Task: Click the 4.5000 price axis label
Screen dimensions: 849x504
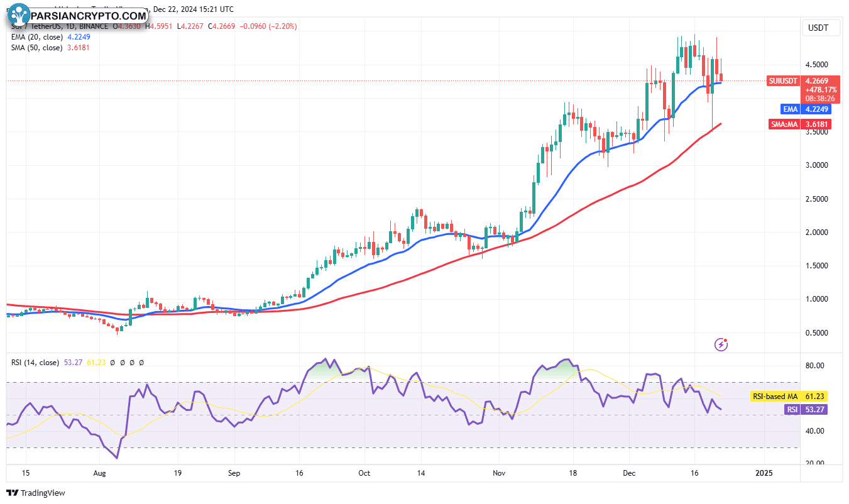Action: point(818,65)
